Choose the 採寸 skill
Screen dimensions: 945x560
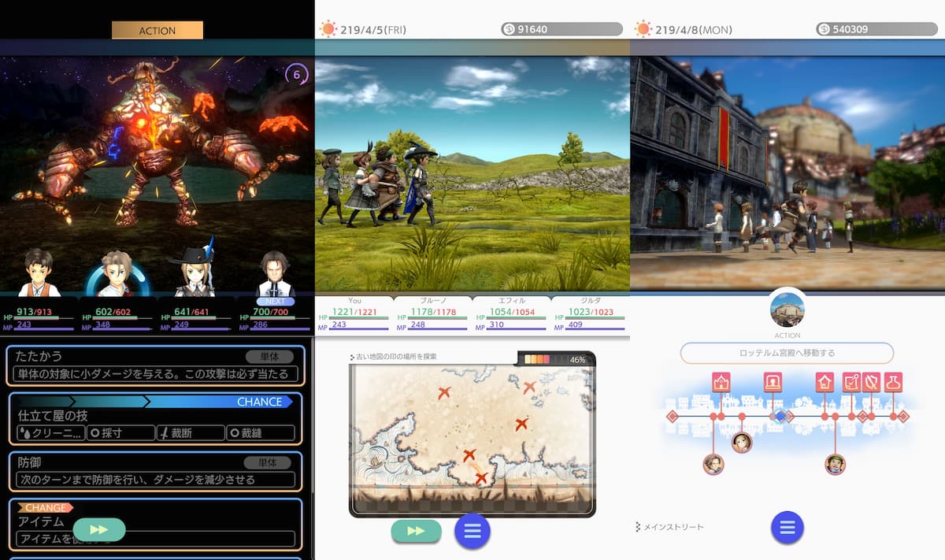coord(120,432)
